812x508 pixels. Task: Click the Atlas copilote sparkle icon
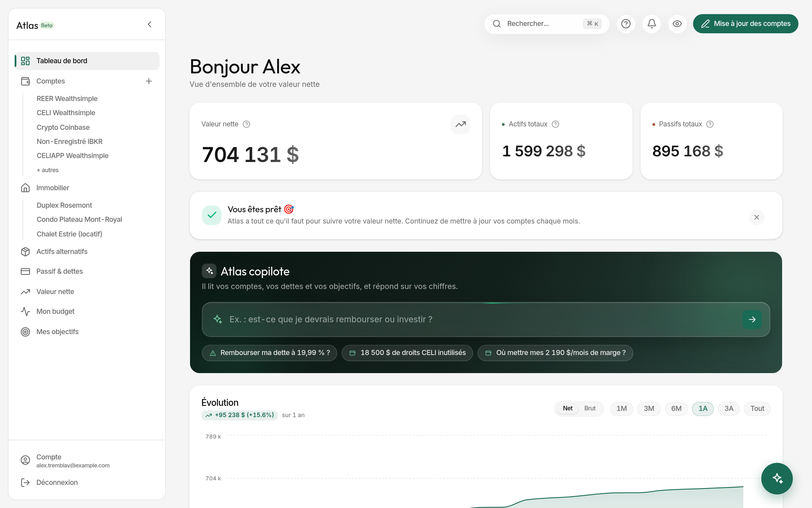click(x=209, y=271)
